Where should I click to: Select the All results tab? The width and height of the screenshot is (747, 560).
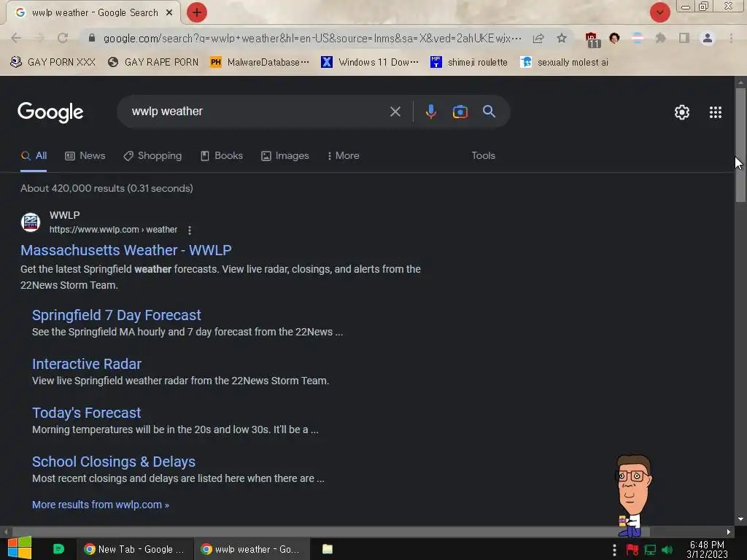[x=34, y=156]
